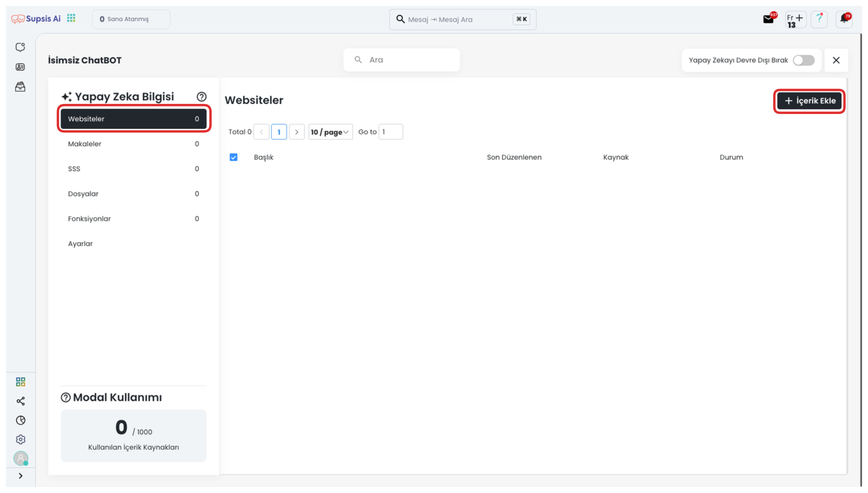
Task: Click the İsimsiz ChatBOT title
Action: tap(85, 60)
